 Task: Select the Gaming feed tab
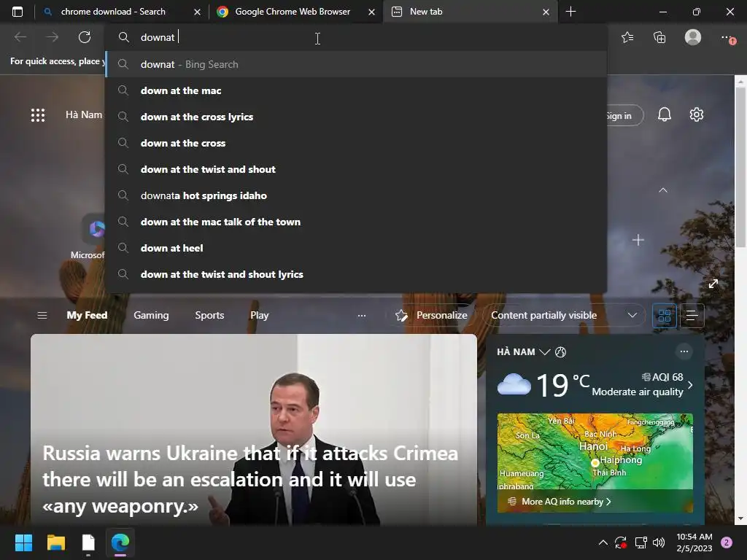pyautogui.click(x=151, y=315)
